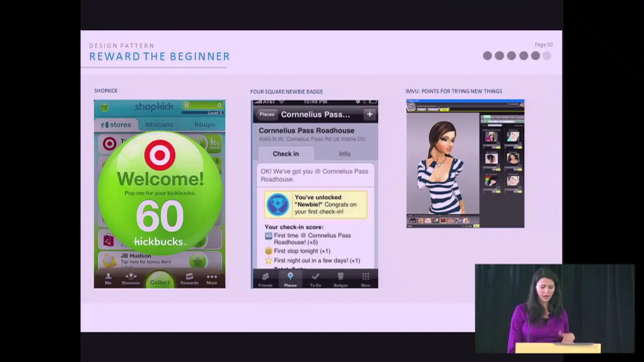
Task: Click the 'Cornelius Pass Roadhouse' venue title
Action: pos(306,131)
